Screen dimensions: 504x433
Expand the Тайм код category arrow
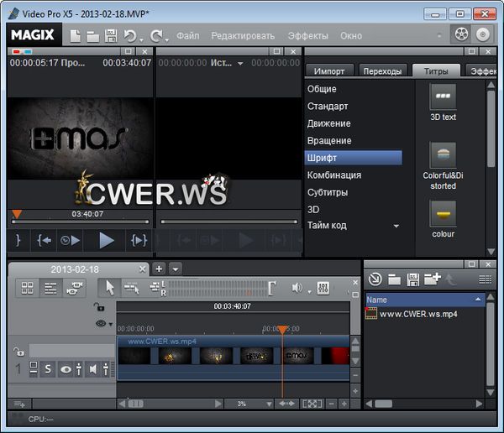click(x=396, y=226)
